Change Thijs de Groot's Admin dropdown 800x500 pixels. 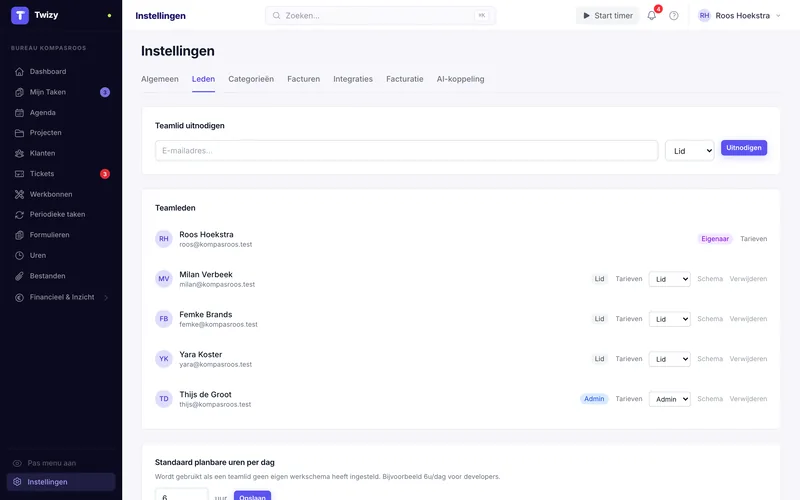[669, 399]
